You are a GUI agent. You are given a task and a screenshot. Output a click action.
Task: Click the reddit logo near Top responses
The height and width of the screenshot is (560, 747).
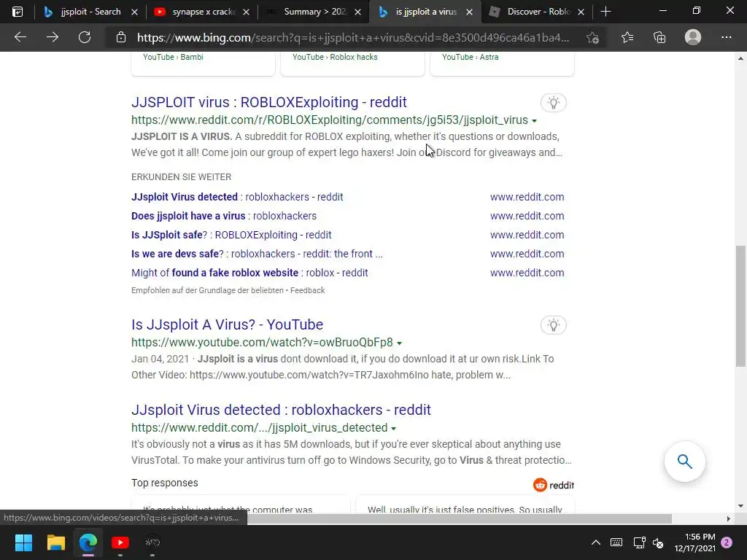pos(554,485)
